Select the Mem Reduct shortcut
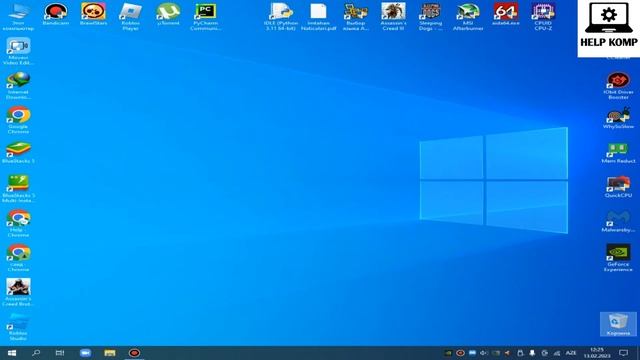 pos(618,153)
